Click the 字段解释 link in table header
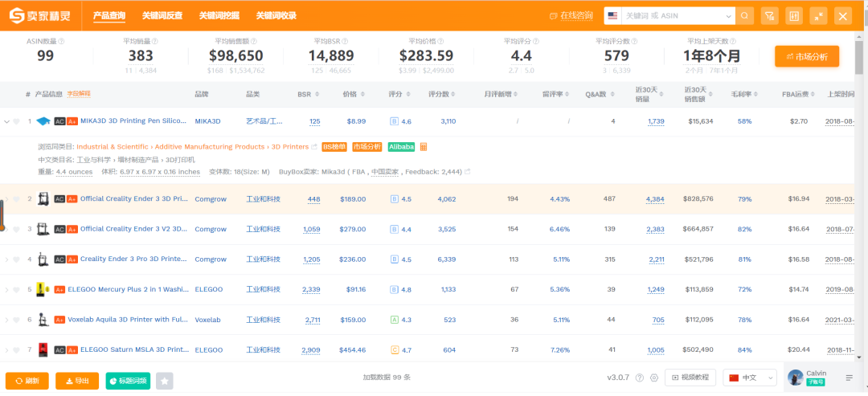 tap(79, 94)
